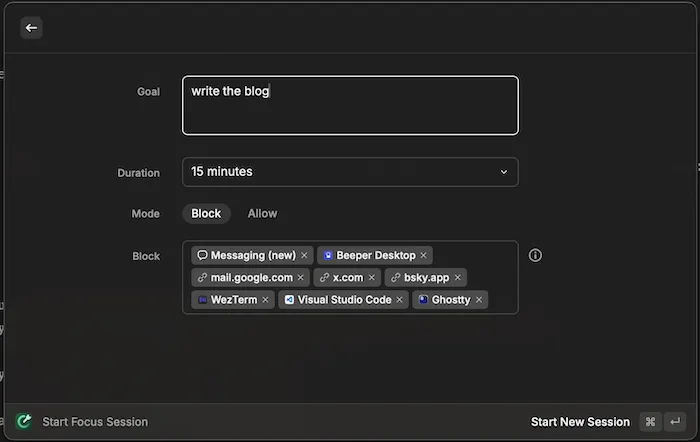The width and height of the screenshot is (700, 442).
Task: Switch mode to Allow
Action: coord(262,213)
